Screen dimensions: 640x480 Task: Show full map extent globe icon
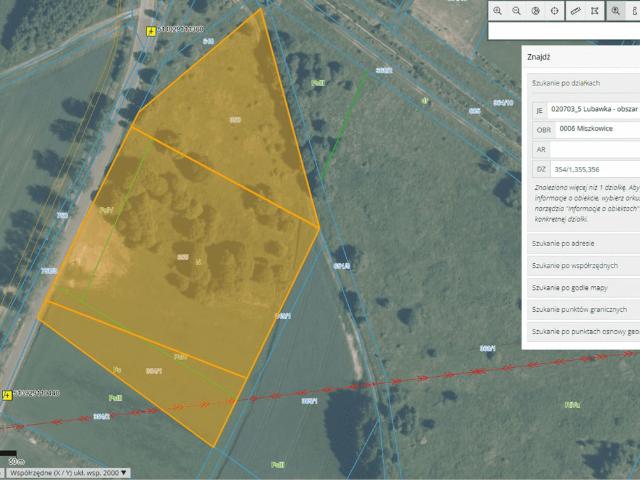point(536,10)
